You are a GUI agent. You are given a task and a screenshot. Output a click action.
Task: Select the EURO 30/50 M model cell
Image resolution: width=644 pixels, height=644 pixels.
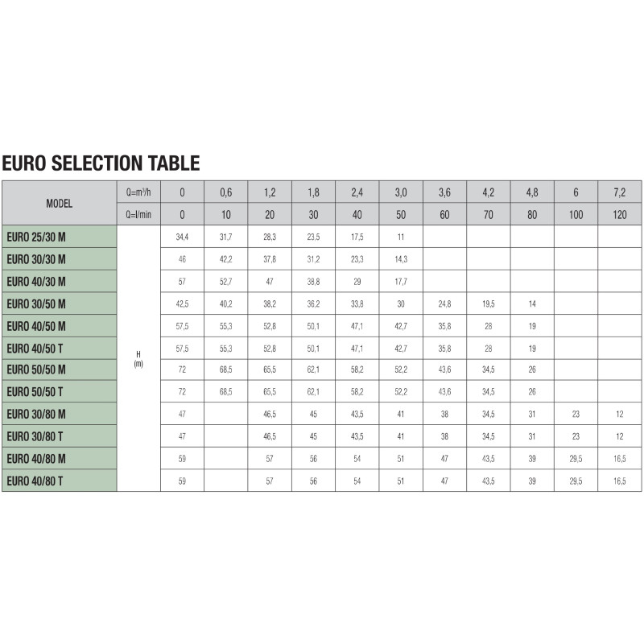coord(59,304)
